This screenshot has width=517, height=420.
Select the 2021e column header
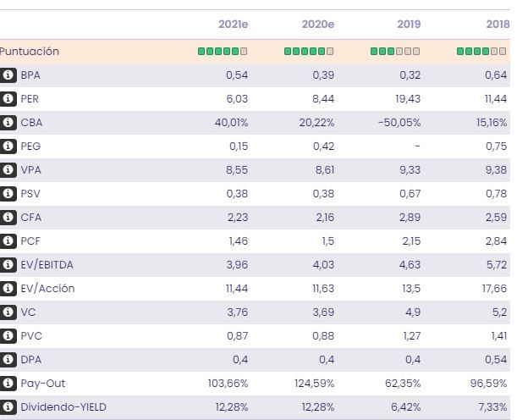pos(233,25)
